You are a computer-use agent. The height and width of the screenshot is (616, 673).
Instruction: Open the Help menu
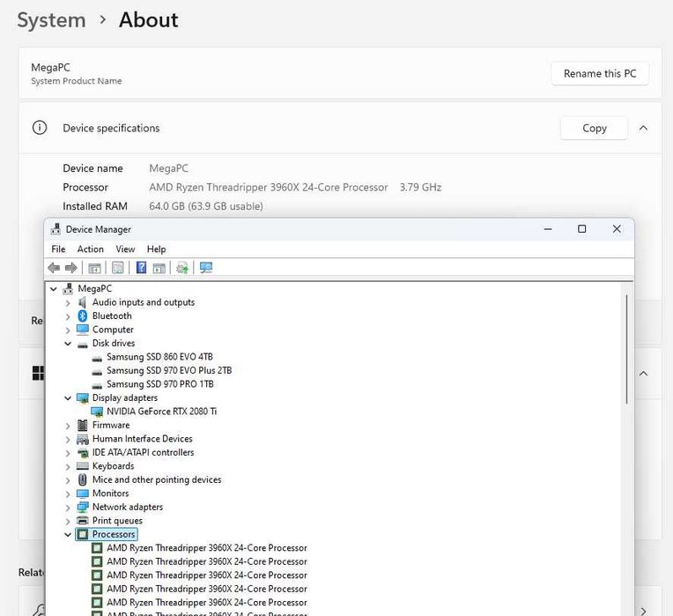156,249
